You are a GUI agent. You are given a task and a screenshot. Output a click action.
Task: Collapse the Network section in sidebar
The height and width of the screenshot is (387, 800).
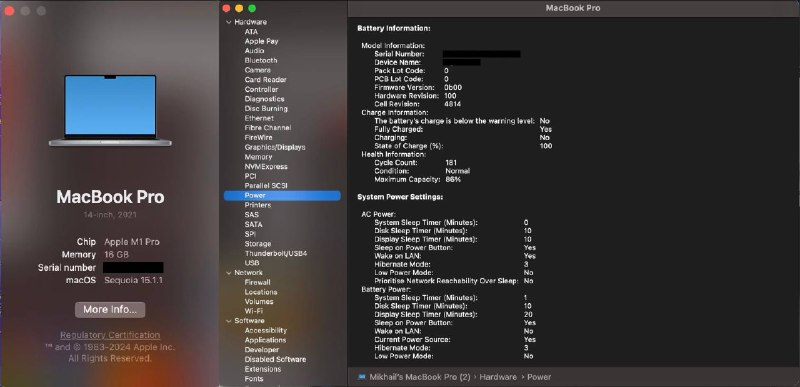228,273
